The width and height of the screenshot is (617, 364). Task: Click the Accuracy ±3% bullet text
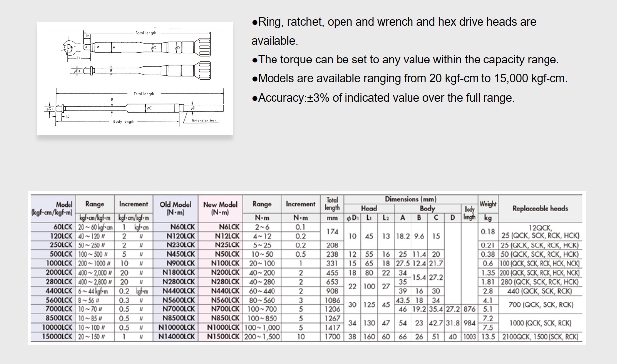pyautogui.click(x=383, y=98)
